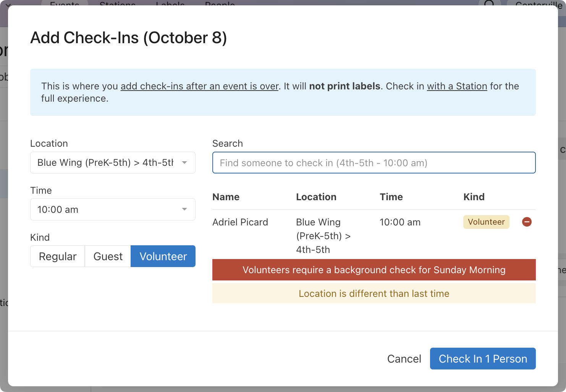Click the magnifier search icon in top bar
Viewport: 566px width, 392px height.
click(x=489, y=3)
